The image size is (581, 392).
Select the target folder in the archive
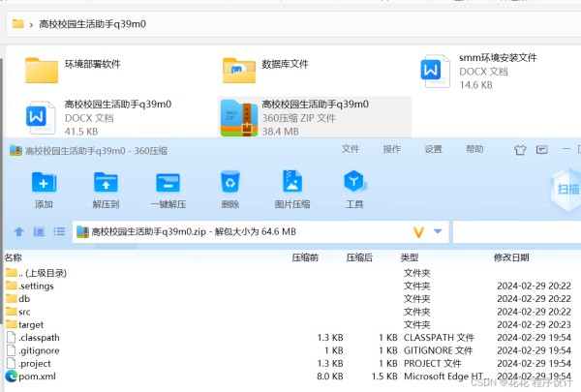click(24, 324)
